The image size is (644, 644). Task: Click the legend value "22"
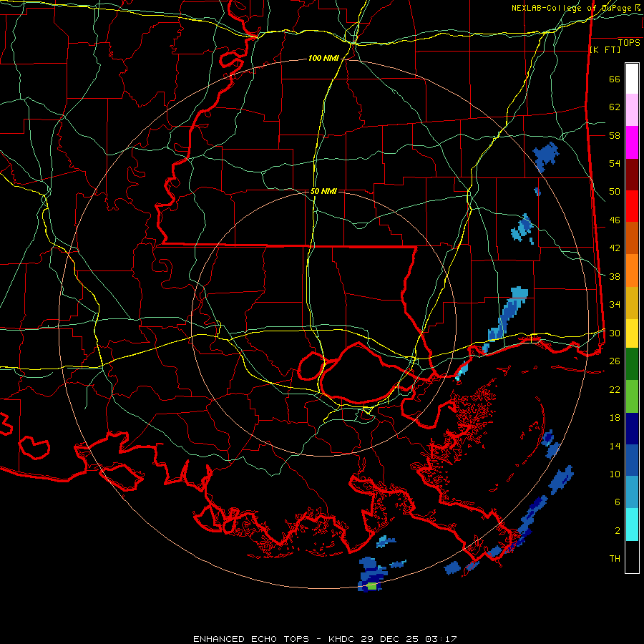615,389
